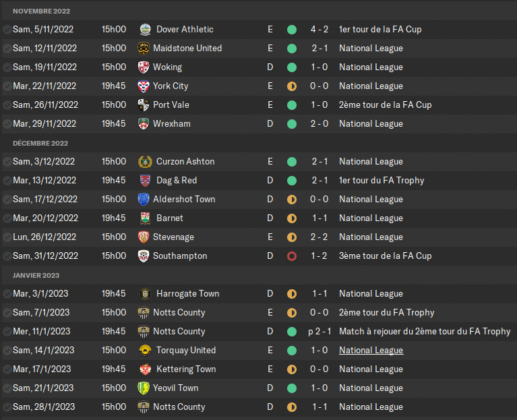Open the underlined National League link

[x=371, y=351]
